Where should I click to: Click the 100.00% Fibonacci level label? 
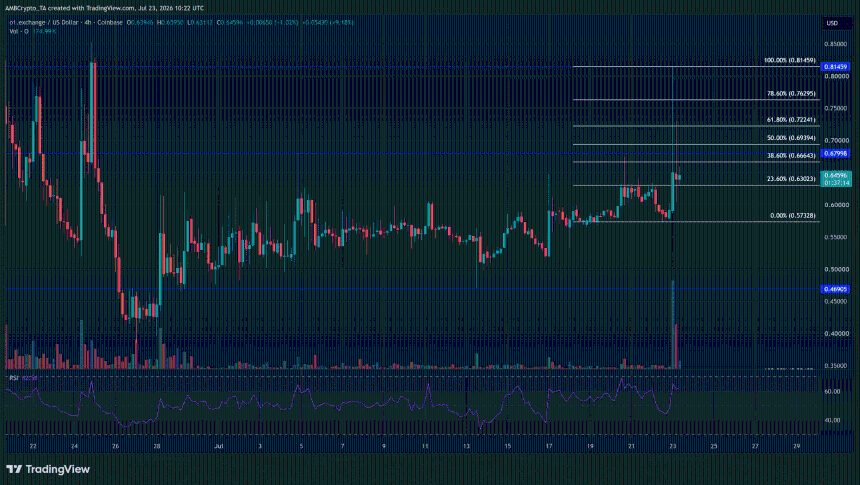point(789,60)
